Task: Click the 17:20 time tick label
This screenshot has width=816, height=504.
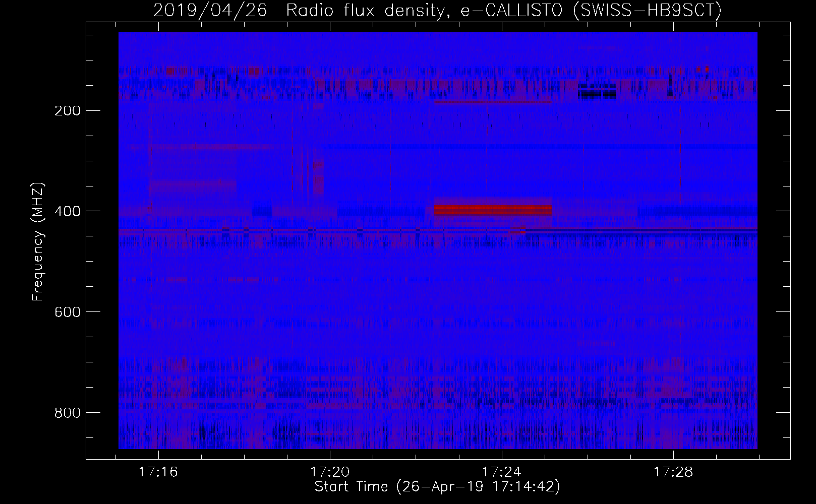Action: tap(330, 472)
